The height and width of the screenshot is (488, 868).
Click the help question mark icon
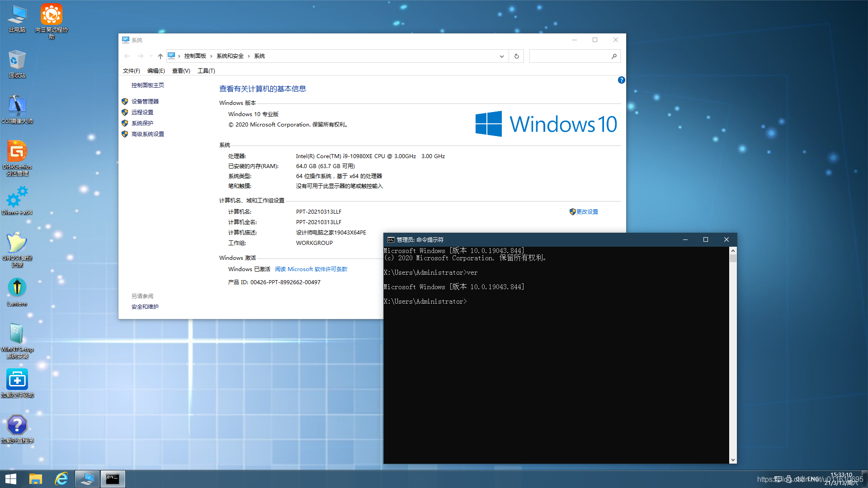tap(621, 80)
